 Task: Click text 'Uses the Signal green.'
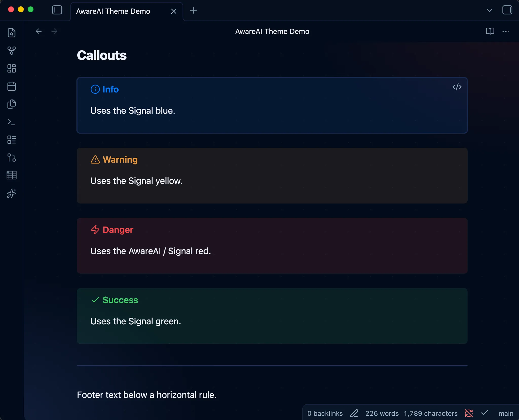[x=136, y=321]
